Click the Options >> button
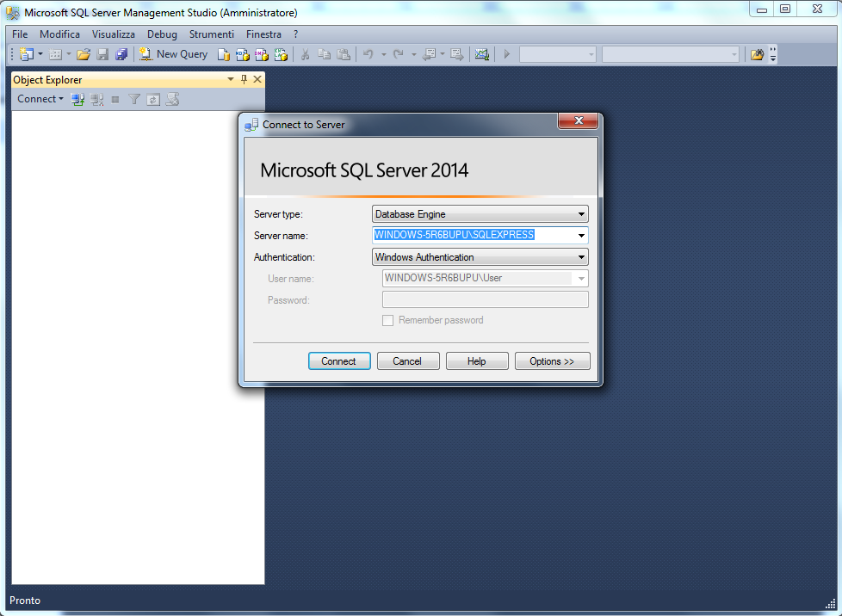Image resolution: width=842 pixels, height=616 pixels. [552, 361]
